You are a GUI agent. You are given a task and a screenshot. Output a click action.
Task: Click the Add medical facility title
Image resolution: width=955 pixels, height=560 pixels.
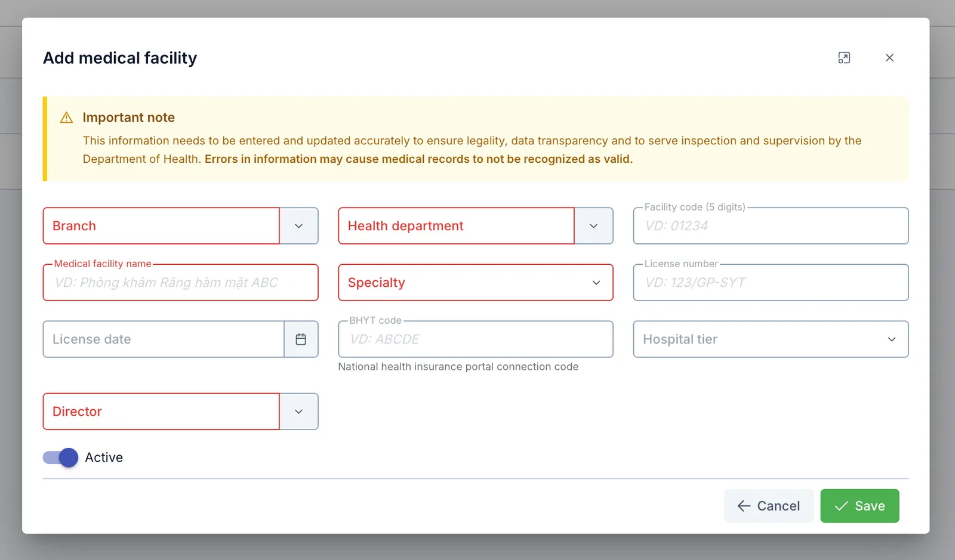tap(120, 58)
